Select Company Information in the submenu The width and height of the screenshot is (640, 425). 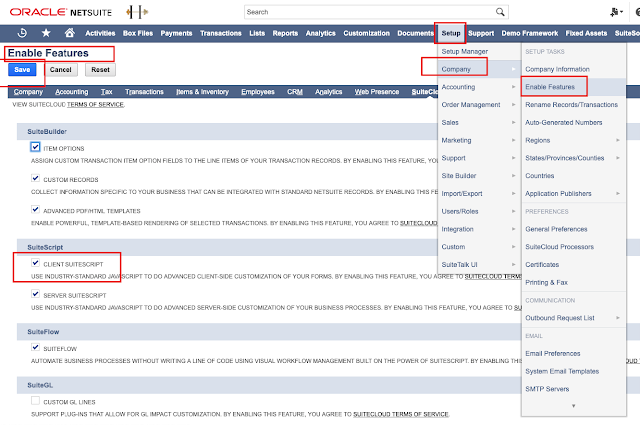coord(557,69)
